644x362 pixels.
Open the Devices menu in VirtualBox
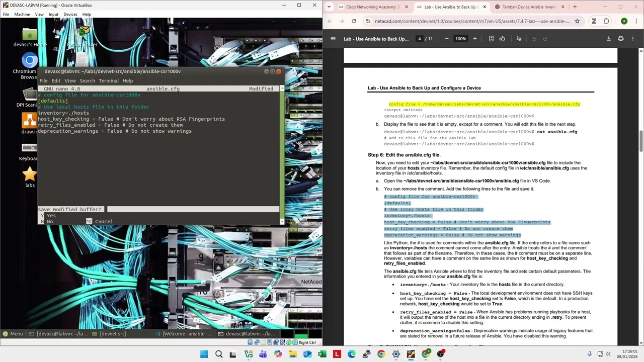point(70,14)
